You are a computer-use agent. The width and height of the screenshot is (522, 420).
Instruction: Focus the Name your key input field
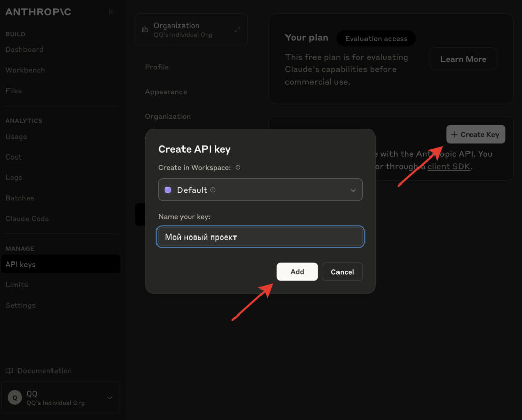tap(260, 237)
